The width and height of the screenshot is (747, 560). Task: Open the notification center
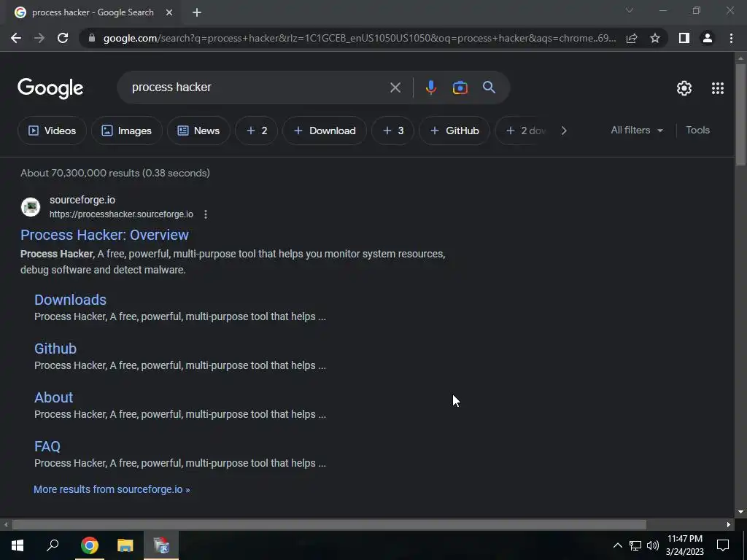[723, 545]
